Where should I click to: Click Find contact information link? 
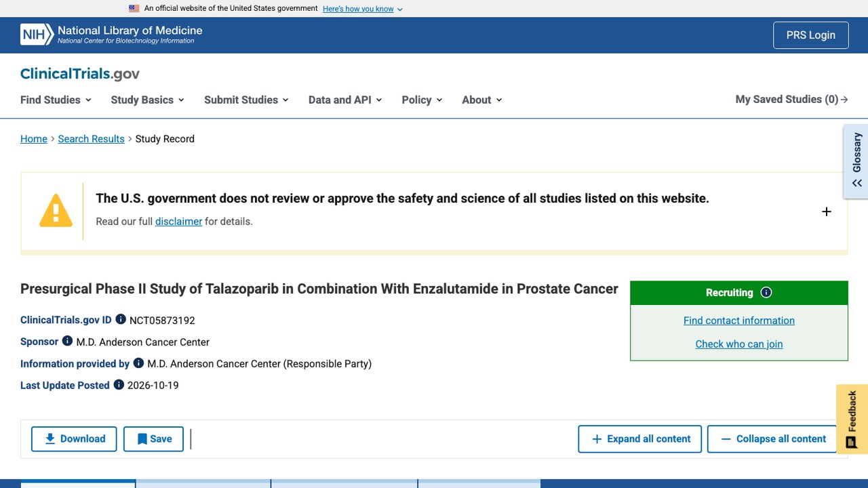click(739, 321)
